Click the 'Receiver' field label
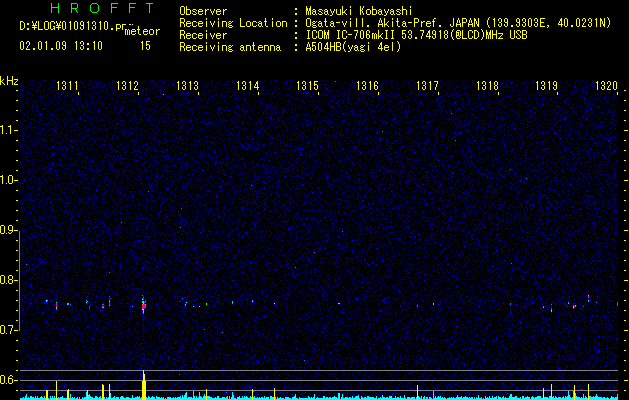Image resolution: width=629 pixels, height=400 pixels. [203, 35]
